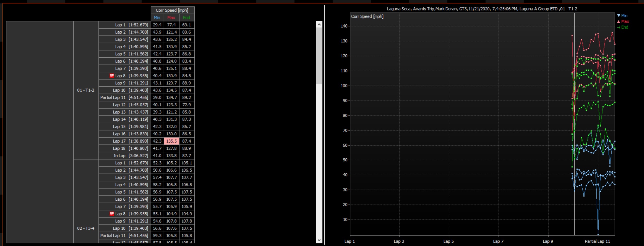
Task: Click the fastest-lap flag icon beside Lap 8 in 01-T1-2
Action: pyautogui.click(x=112, y=76)
